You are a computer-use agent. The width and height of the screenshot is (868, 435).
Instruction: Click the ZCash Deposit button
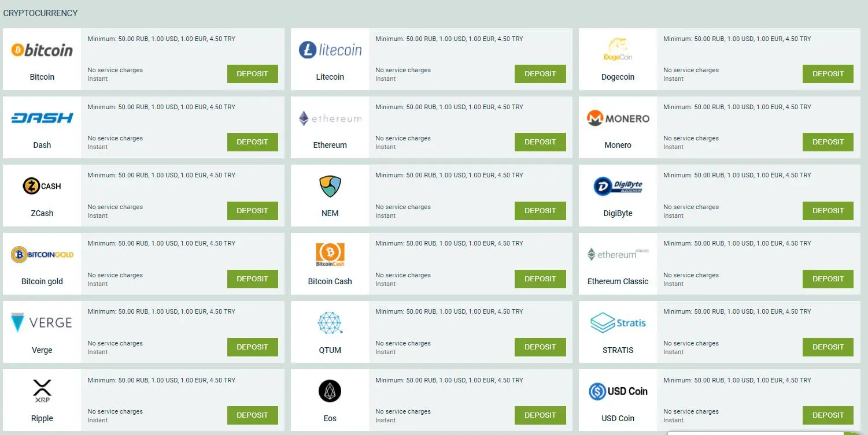pos(253,211)
